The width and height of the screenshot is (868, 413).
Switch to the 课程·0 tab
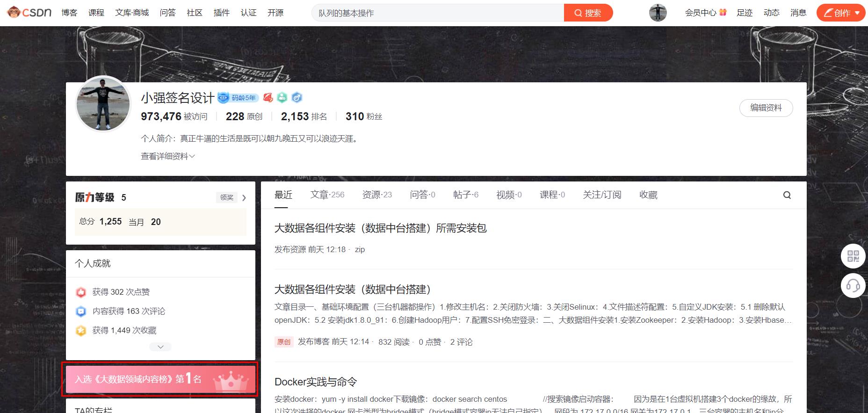point(552,195)
